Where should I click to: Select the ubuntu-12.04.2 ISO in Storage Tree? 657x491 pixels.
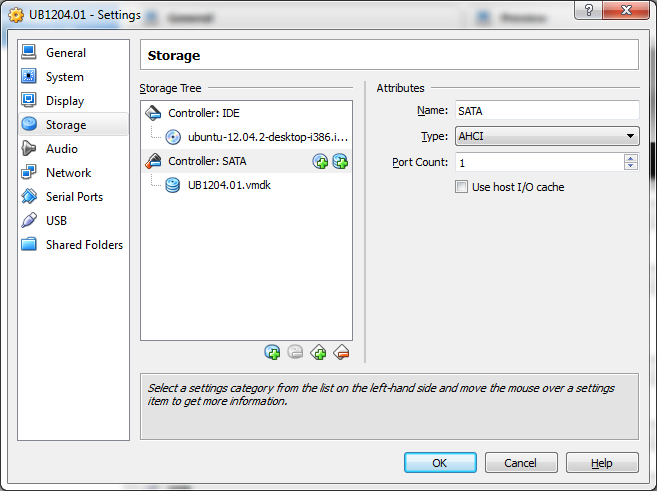click(267, 137)
